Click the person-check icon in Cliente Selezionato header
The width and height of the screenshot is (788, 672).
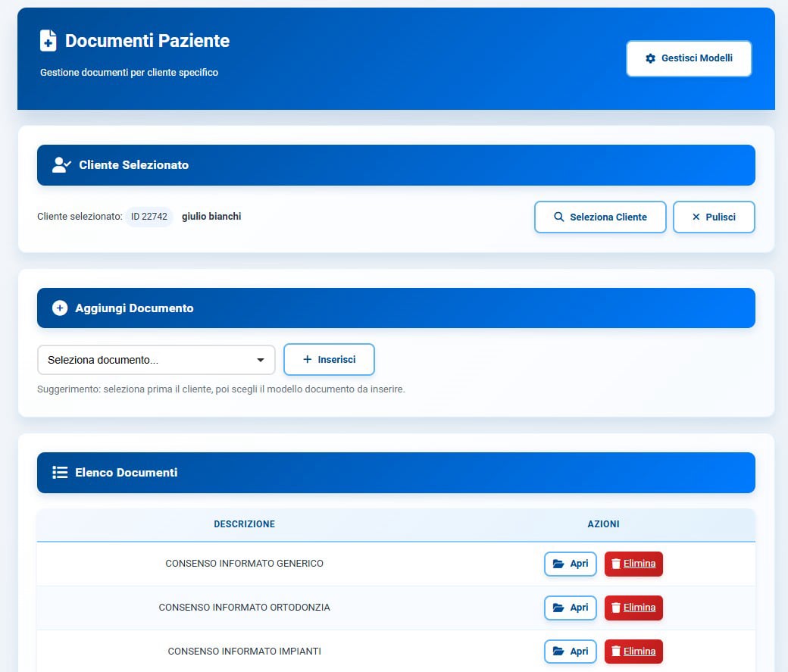(x=61, y=164)
